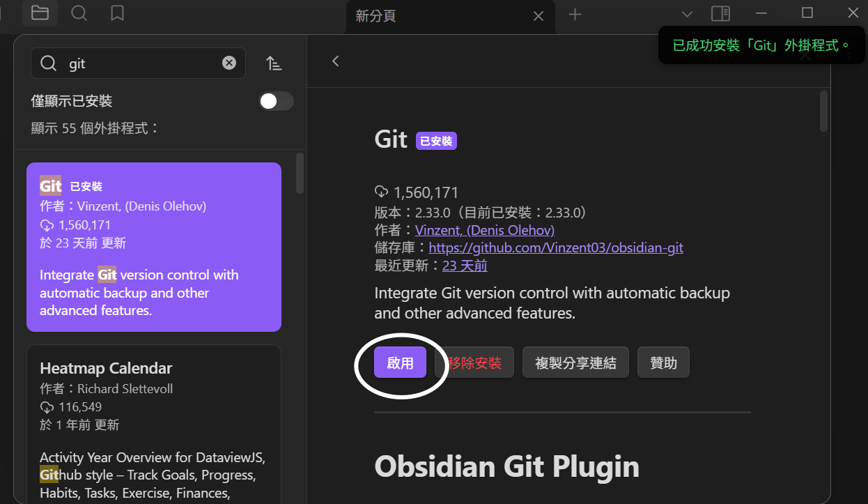The height and width of the screenshot is (504, 868).
Task: Open the Vinzent, (Denis Olehov) author link
Action: click(485, 230)
